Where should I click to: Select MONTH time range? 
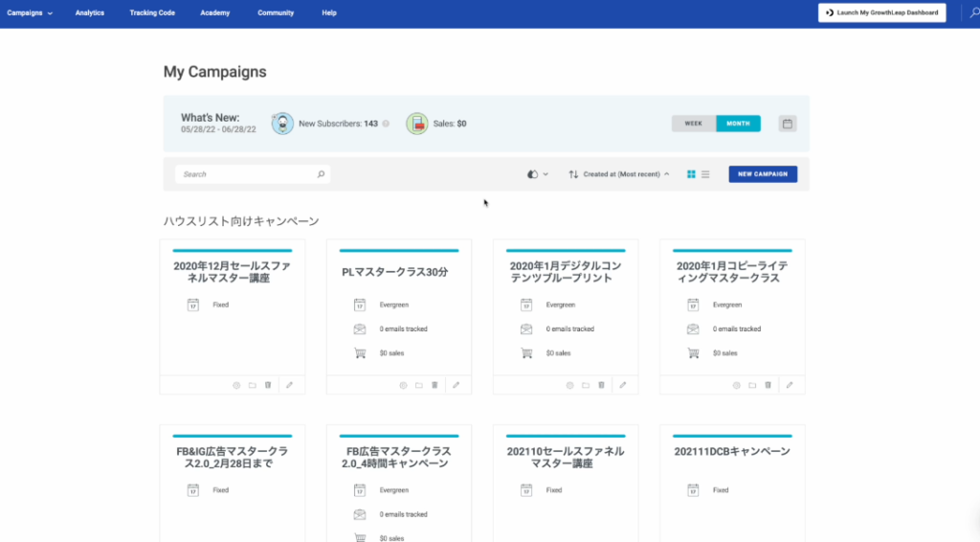point(738,124)
